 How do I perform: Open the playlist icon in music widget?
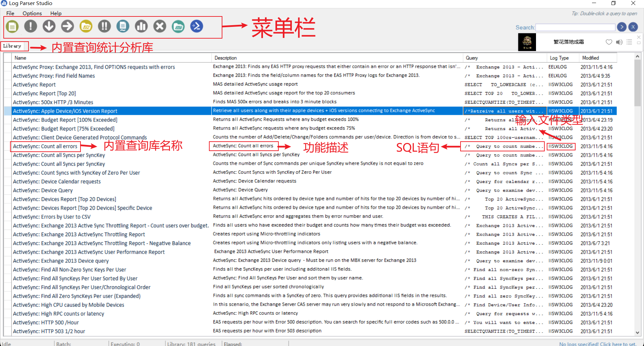629,42
